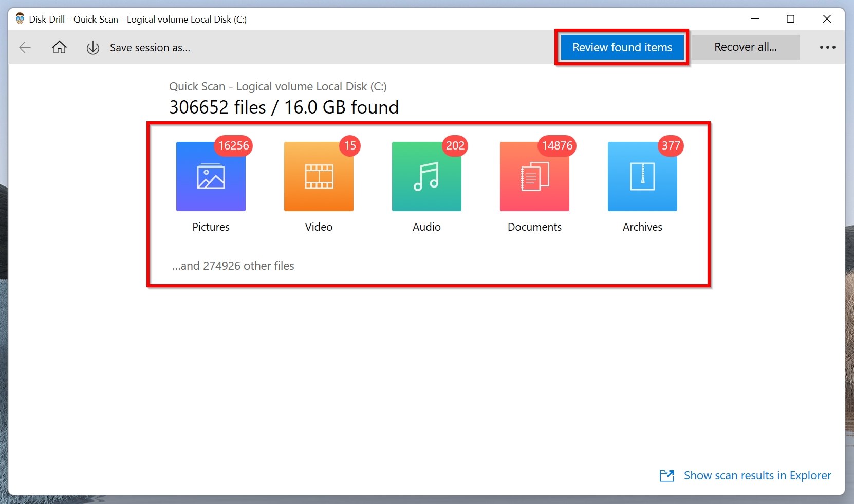This screenshot has height=504, width=854.
Task: Click '...and 274926 other files' text
Action: point(233,266)
